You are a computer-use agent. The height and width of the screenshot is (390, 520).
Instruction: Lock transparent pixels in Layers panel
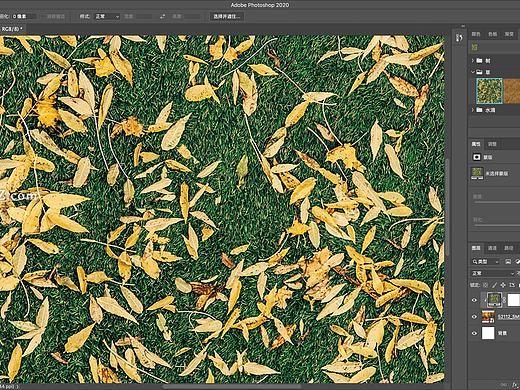486,285
